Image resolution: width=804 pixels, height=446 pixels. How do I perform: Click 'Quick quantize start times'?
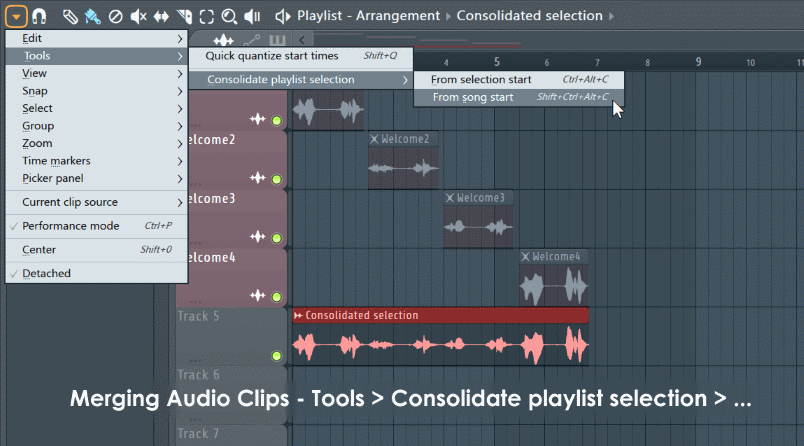pyautogui.click(x=272, y=56)
